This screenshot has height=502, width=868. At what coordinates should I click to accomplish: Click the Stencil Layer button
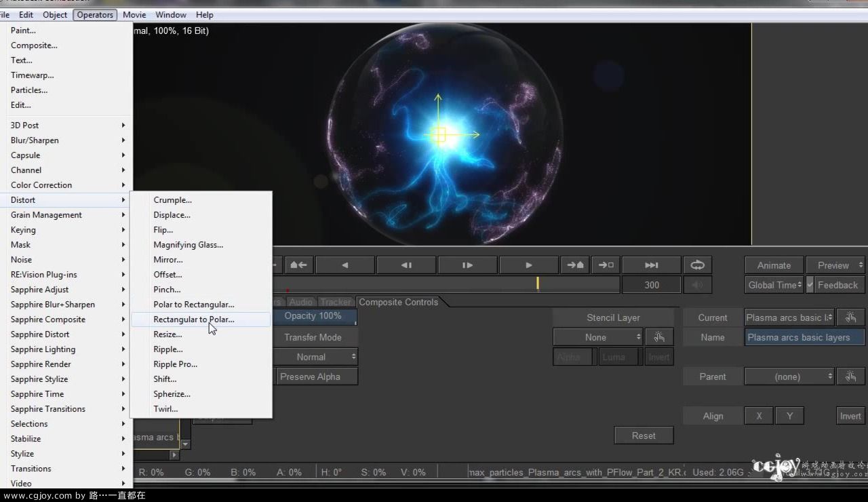pyautogui.click(x=613, y=317)
